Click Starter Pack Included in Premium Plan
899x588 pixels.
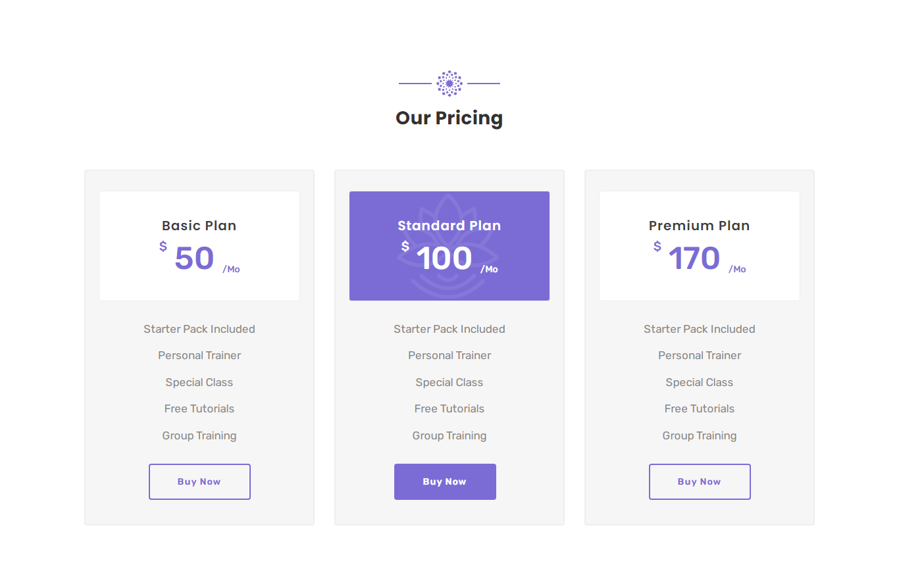[700, 329]
